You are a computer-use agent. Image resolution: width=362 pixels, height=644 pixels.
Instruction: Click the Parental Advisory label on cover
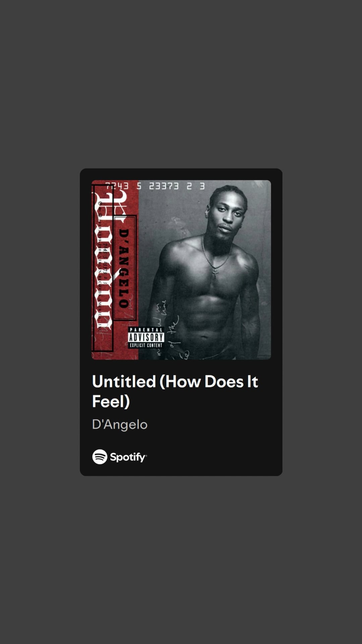(146, 338)
